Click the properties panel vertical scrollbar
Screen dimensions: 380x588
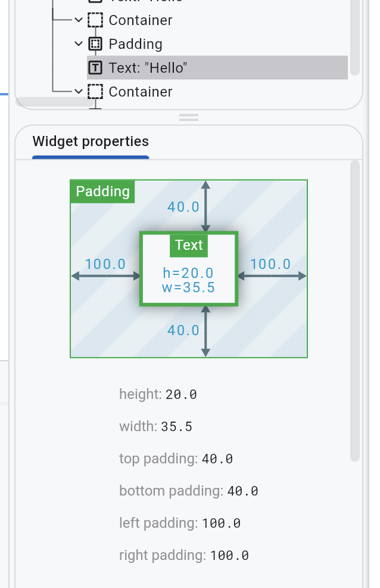point(355,311)
